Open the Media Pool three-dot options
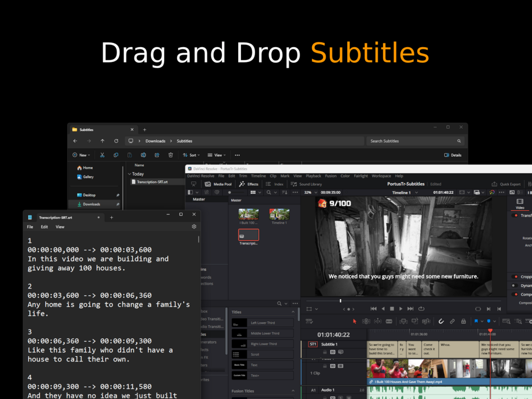532x399 pixels. click(295, 193)
